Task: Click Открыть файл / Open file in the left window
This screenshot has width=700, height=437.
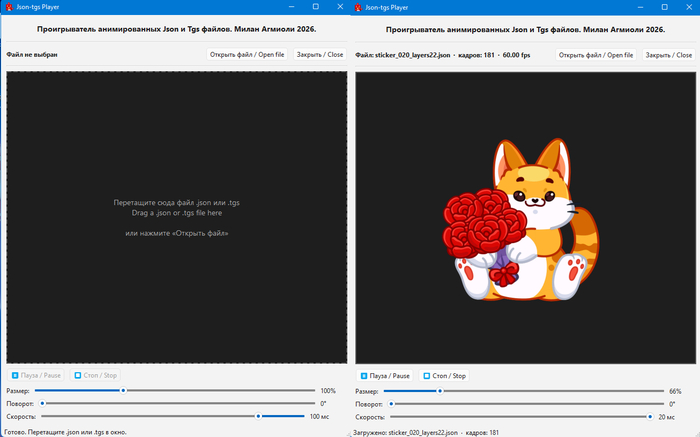Action: click(247, 54)
